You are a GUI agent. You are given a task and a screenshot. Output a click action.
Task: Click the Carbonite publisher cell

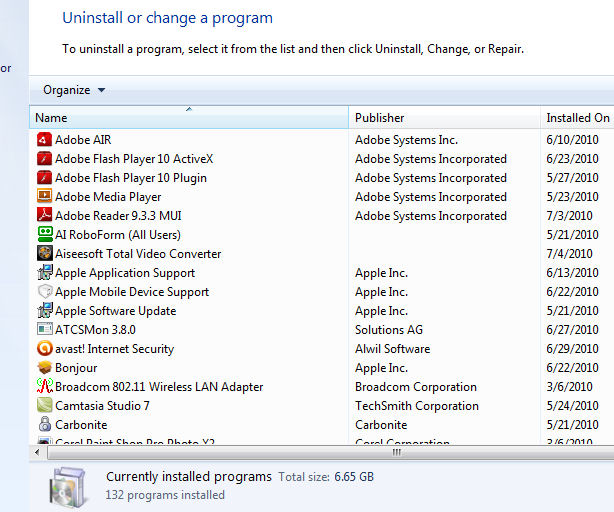381,425
